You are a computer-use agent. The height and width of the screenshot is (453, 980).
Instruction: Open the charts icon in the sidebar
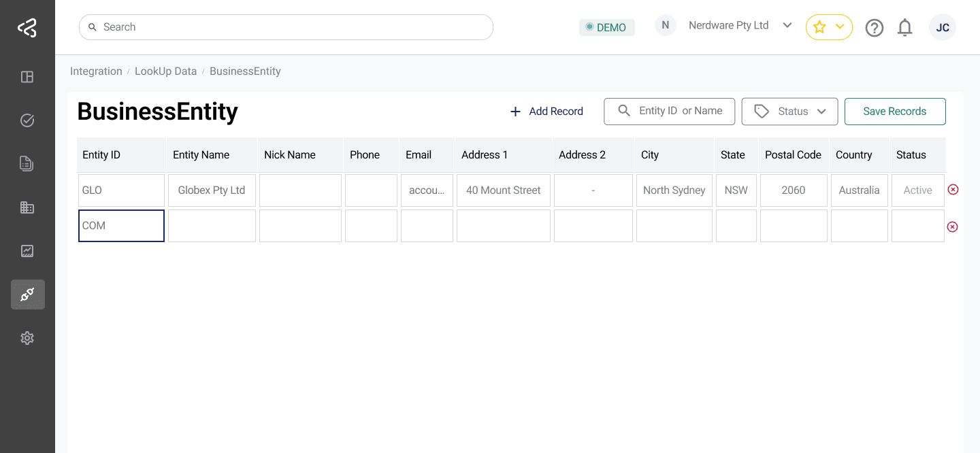pyautogui.click(x=27, y=251)
